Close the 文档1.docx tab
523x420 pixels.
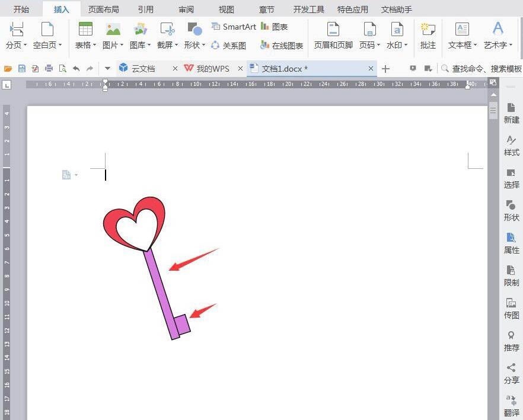[371, 69]
